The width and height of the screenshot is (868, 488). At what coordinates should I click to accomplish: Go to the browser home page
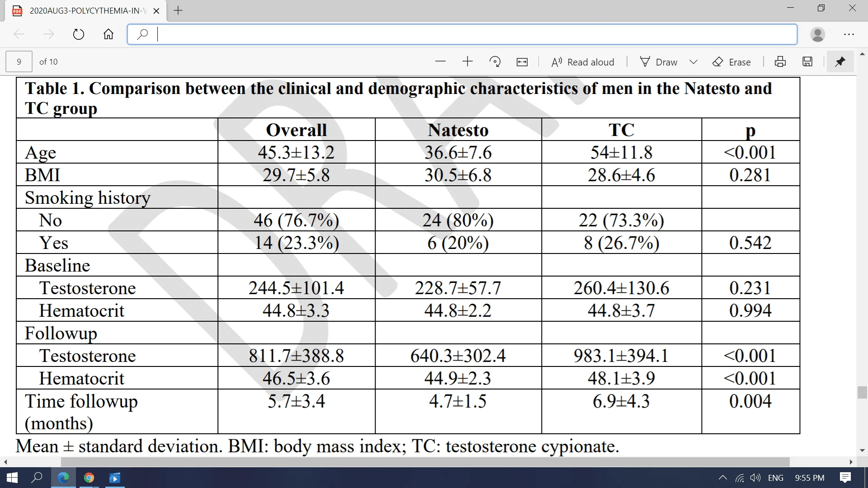click(x=108, y=34)
